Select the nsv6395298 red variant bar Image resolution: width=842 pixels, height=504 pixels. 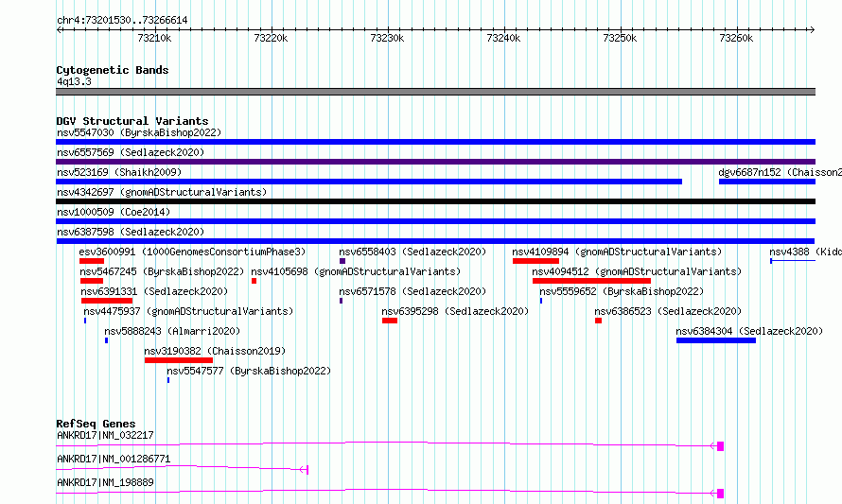390,321
